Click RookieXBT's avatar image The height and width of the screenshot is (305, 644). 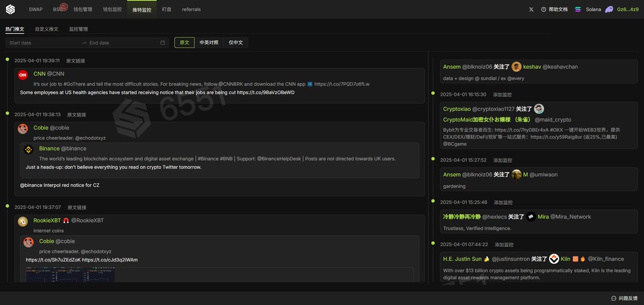click(23, 221)
